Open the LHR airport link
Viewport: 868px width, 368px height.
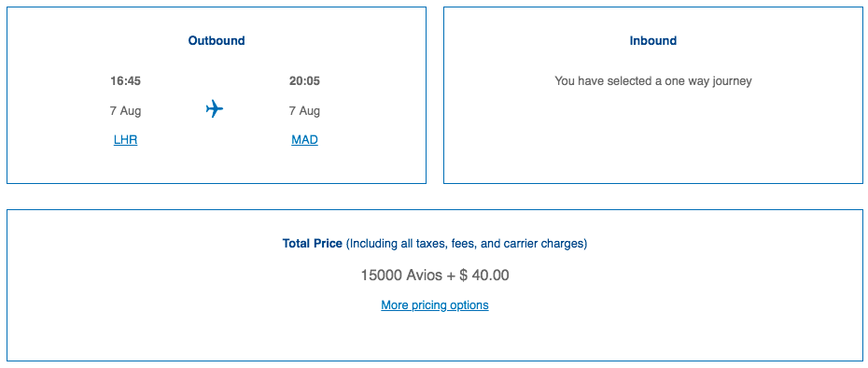(126, 140)
